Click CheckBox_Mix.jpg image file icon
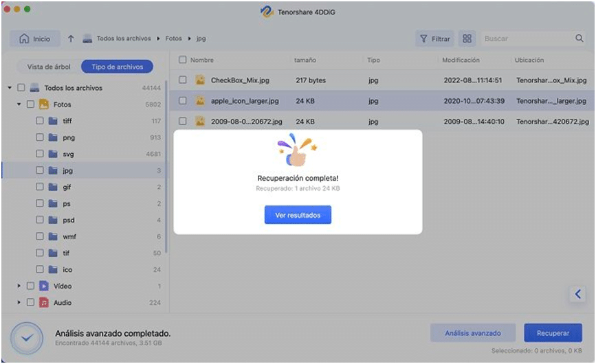Image resolution: width=596 pixels, height=364 pixels. (x=200, y=80)
